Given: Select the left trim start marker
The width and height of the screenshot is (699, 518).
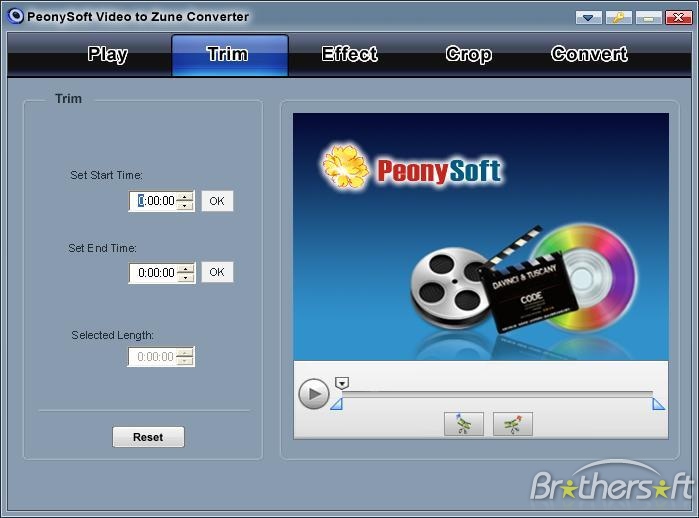Looking at the screenshot, I should (337, 404).
